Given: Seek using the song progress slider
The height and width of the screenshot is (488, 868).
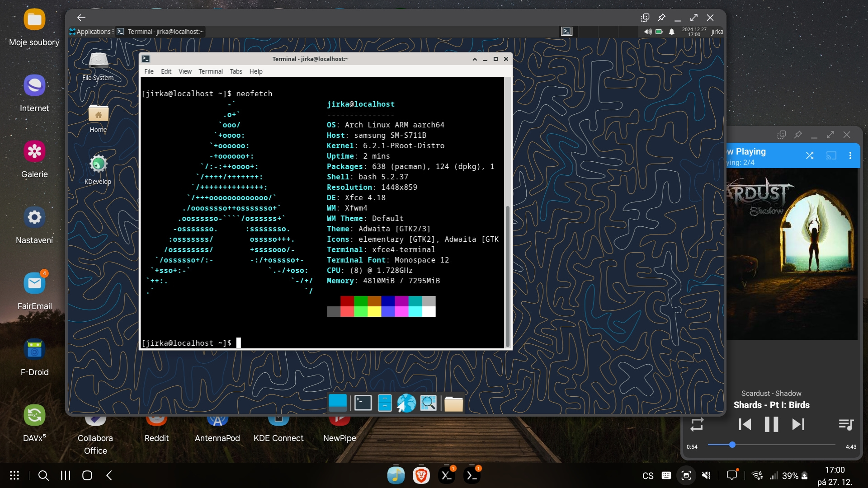Looking at the screenshot, I should 771,445.
